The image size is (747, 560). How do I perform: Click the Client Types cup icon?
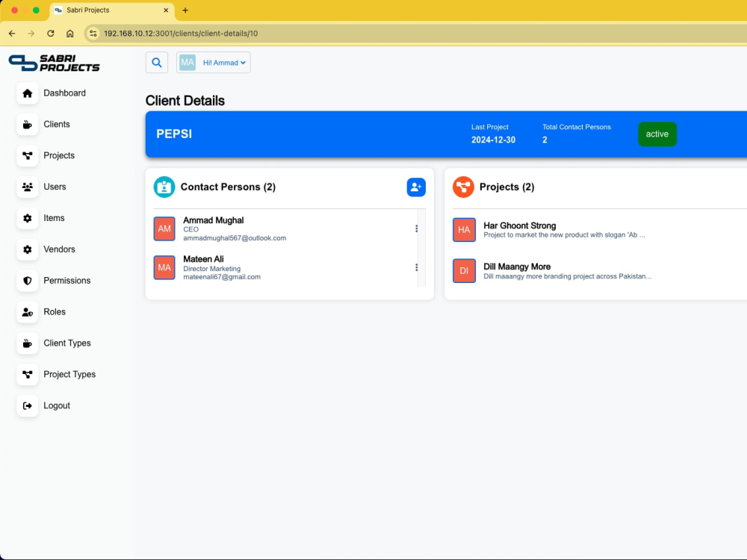27,343
